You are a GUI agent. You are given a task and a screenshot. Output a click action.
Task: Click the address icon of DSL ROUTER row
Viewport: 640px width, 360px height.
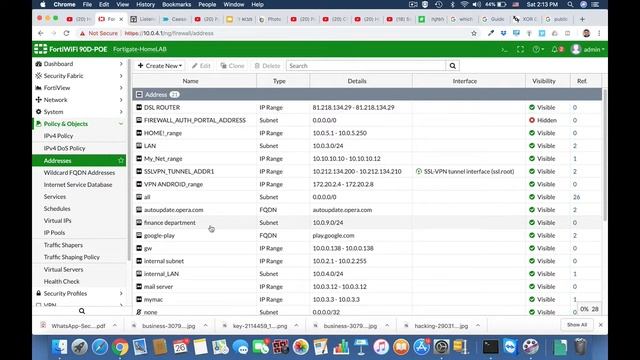(x=139, y=107)
